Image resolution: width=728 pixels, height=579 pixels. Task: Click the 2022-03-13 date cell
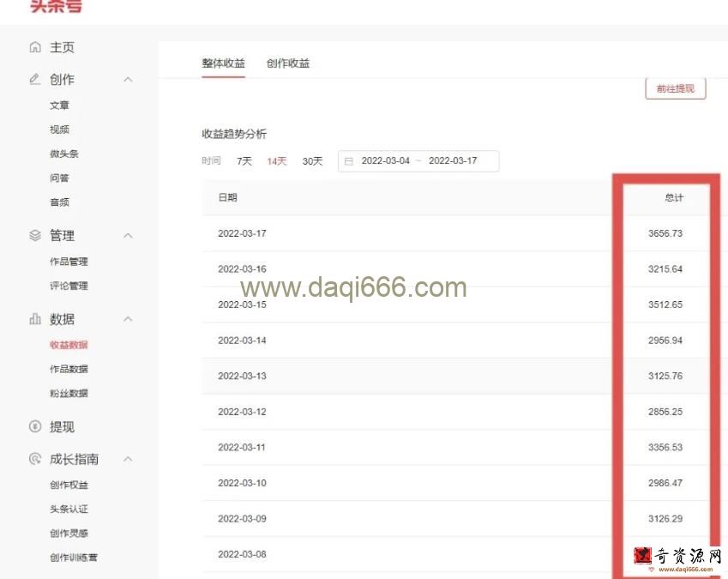tap(242, 376)
